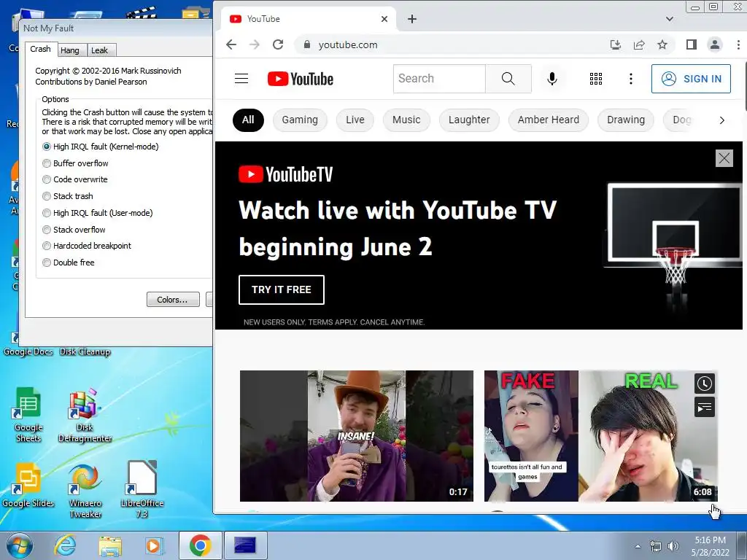Select the Code overwrite crash option
Screen dimensions: 747x560
click(75, 179)
